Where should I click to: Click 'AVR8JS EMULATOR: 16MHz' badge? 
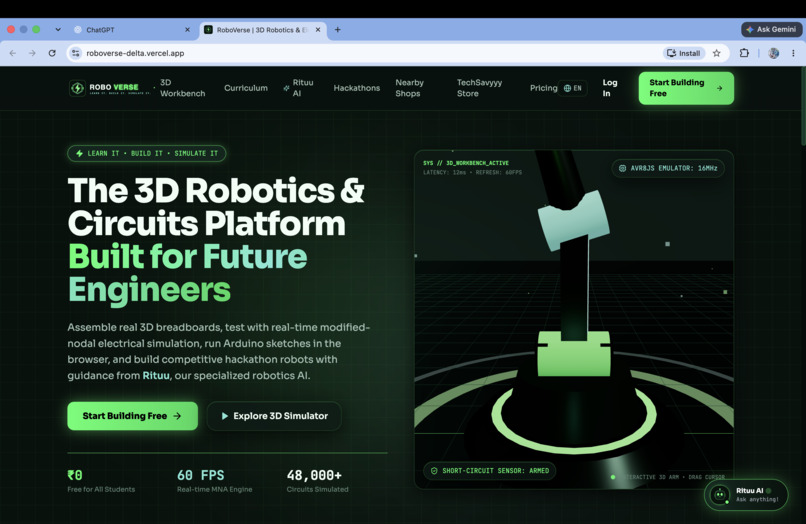point(668,168)
